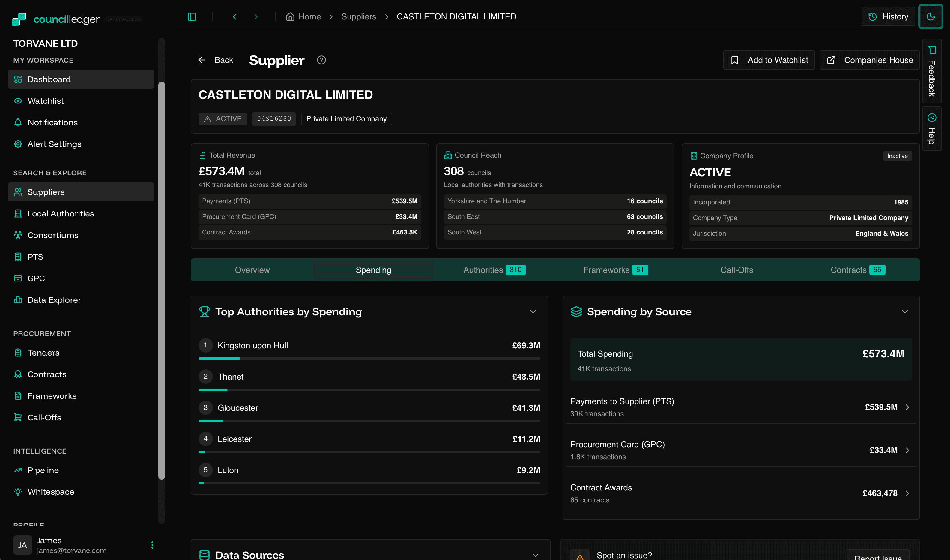950x560 pixels.
Task: Click the sidebar Frameworks document icon
Action: pyautogui.click(x=18, y=395)
